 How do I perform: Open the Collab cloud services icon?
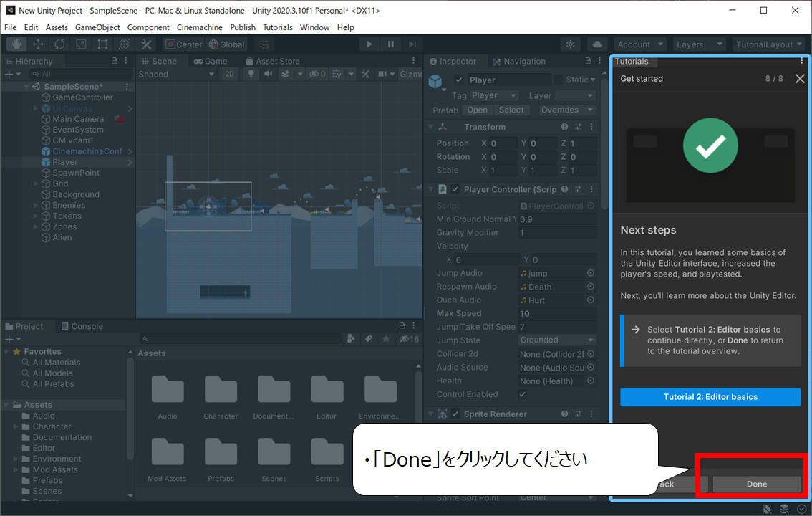[x=597, y=44]
